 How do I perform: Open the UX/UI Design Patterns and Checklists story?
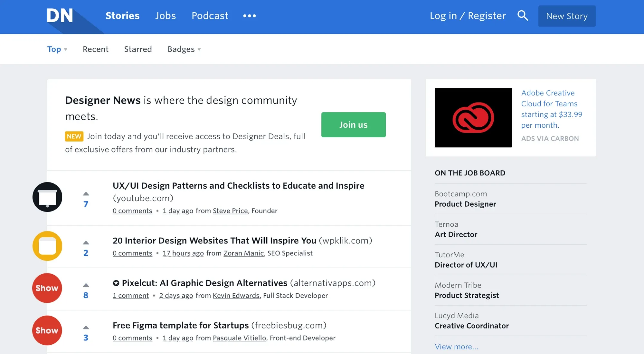[238, 186]
